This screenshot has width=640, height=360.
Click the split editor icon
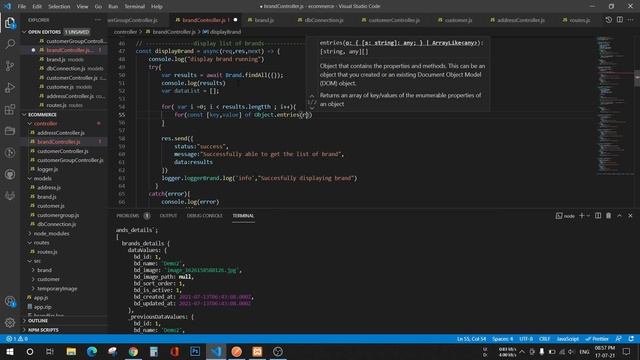click(620, 20)
